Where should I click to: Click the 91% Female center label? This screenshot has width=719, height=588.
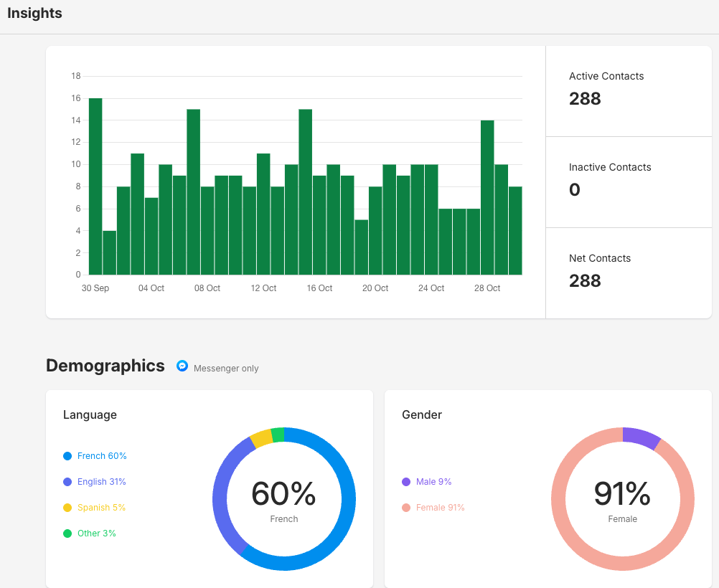(622, 495)
